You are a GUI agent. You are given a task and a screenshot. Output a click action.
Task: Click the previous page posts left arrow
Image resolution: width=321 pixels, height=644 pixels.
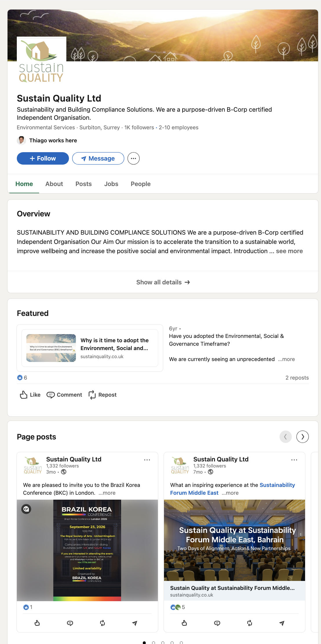(286, 437)
